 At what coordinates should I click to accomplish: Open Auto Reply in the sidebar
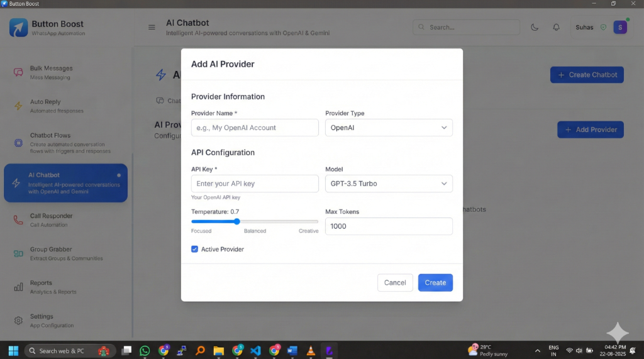pyautogui.click(x=65, y=106)
